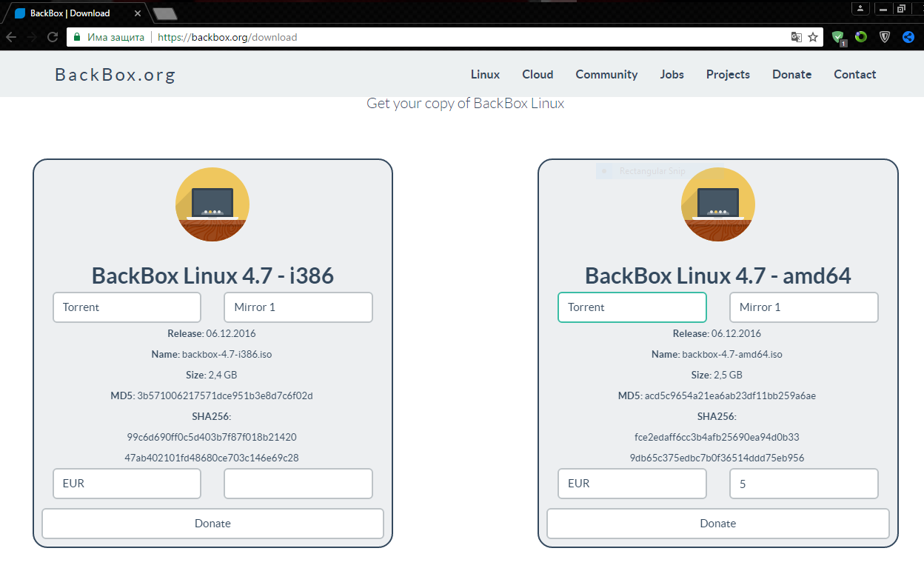
Task: Open the Mirror 1 dropdown for amd64
Action: (804, 307)
